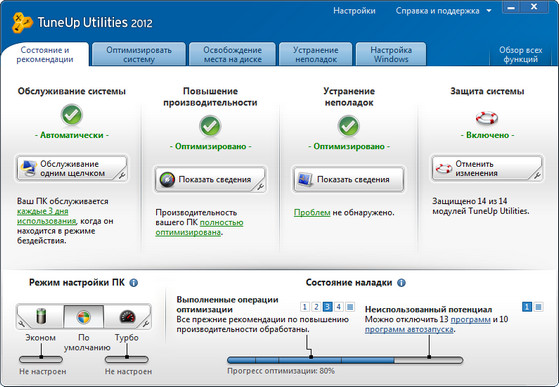Image resolution: width=559 pixels, height=387 pixels.
Task: Select the Эконом battery mode
Action: click(x=41, y=316)
